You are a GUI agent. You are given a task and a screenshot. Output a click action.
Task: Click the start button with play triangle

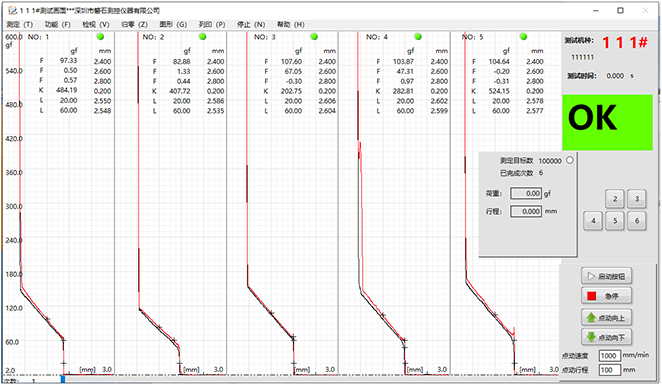tap(606, 276)
